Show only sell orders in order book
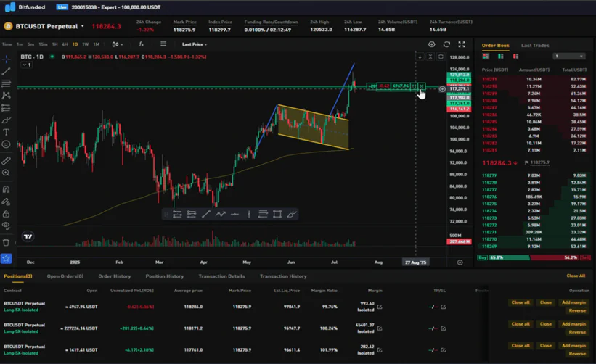 [516, 56]
